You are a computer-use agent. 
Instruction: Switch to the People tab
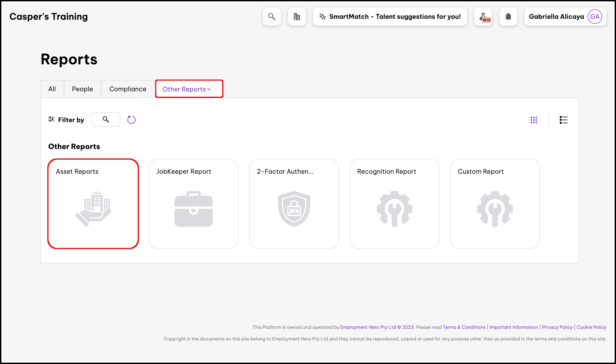click(82, 89)
